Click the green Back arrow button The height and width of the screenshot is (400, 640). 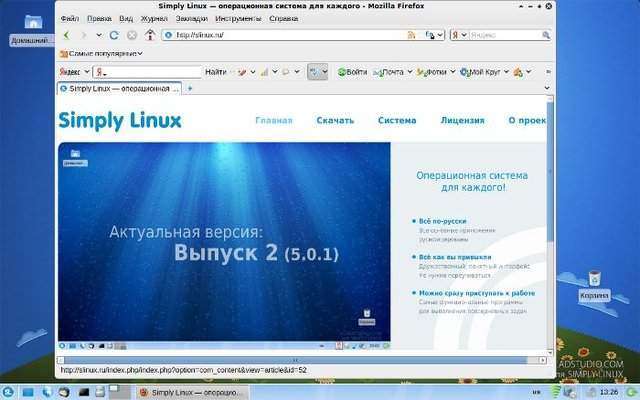67,35
